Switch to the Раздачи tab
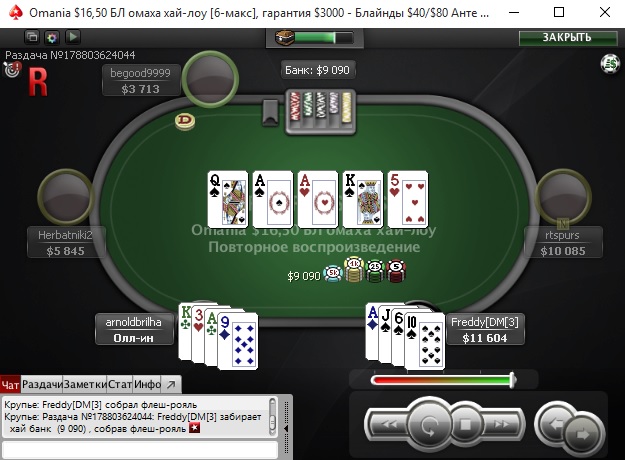This screenshot has width=625, height=460. (x=42, y=385)
